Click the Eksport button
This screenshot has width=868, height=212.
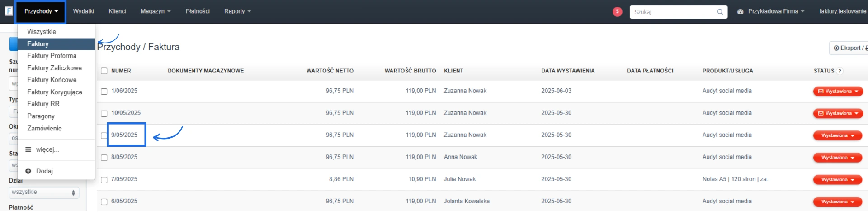point(849,48)
